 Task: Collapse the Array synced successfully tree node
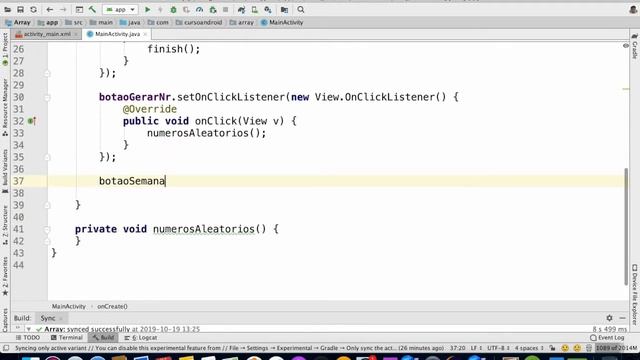pyautogui.click(x=29, y=329)
